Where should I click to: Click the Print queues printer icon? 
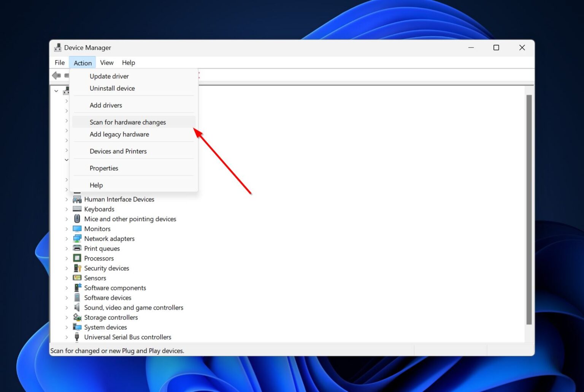(x=77, y=248)
